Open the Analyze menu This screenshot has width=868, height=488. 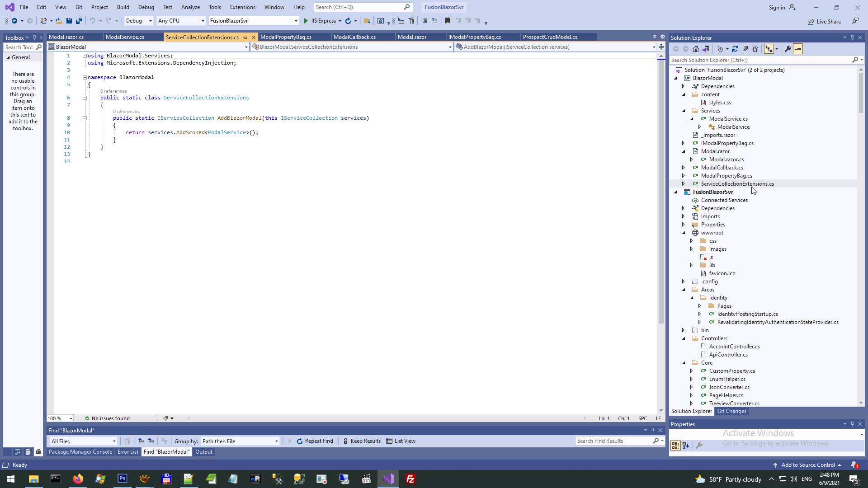[x=190, y=7]
